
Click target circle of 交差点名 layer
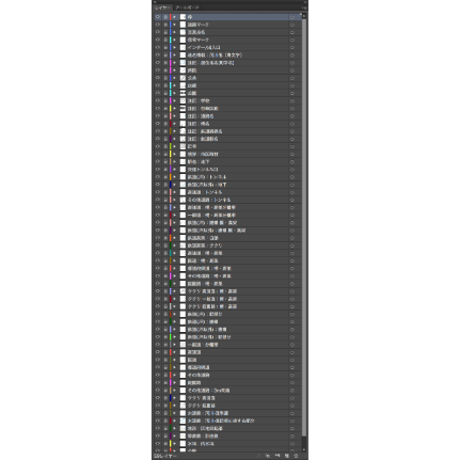292,32
